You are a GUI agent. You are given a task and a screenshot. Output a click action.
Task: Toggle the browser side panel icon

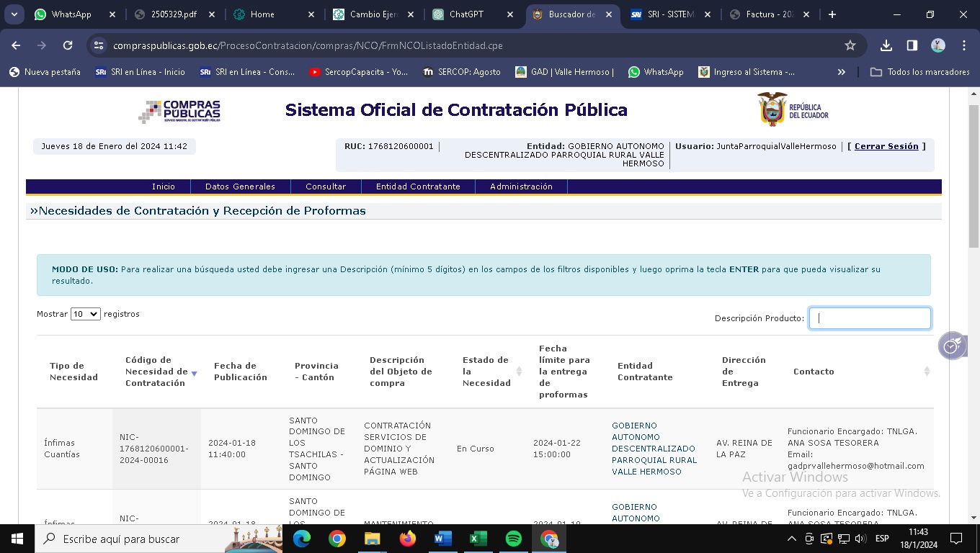(912, 45)
